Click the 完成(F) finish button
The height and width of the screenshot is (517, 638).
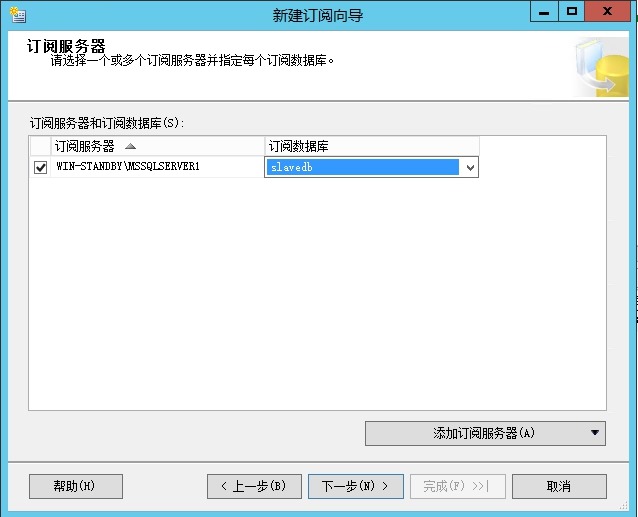pyautogui.click(x=456, y=486)
